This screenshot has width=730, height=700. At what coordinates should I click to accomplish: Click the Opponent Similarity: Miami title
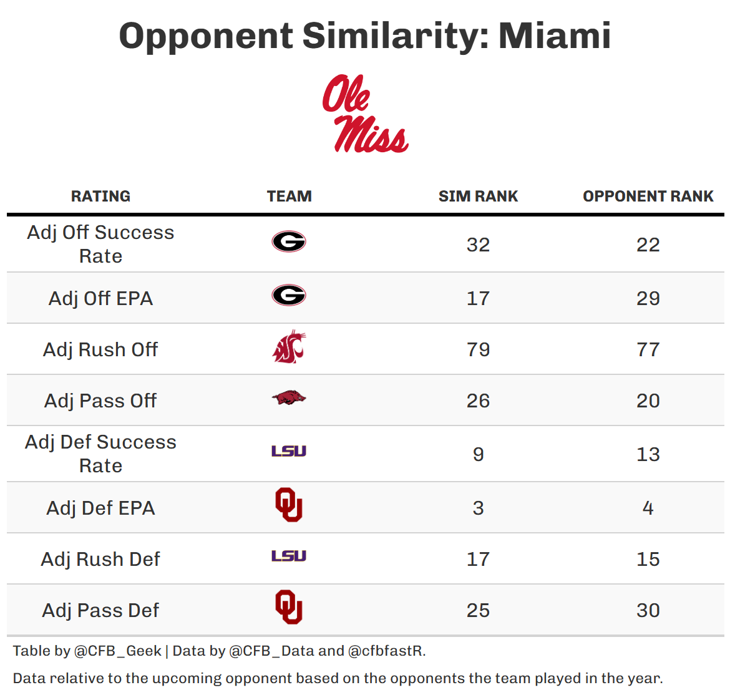365,36
